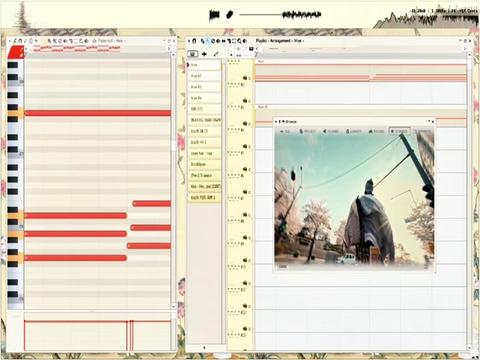Click the Playback speaker tool in Piano roll

[87, 41]
